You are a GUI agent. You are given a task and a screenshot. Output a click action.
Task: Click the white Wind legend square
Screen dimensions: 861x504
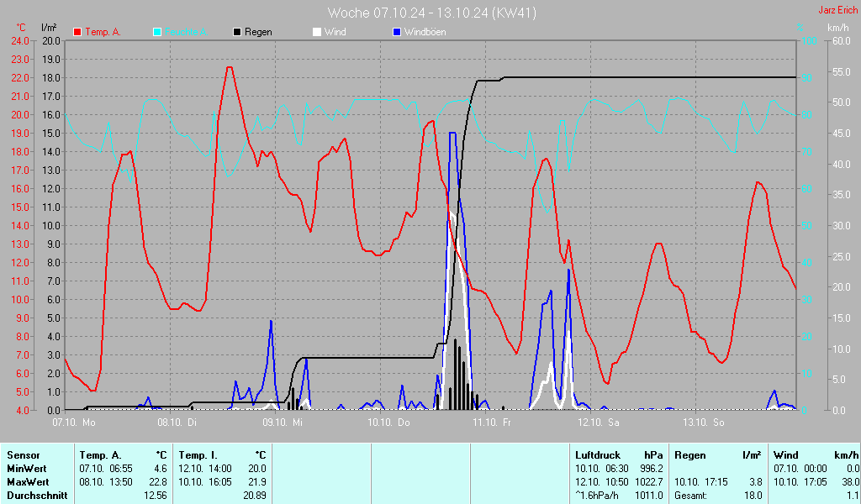pyautogui.click(x=316, y=32)
